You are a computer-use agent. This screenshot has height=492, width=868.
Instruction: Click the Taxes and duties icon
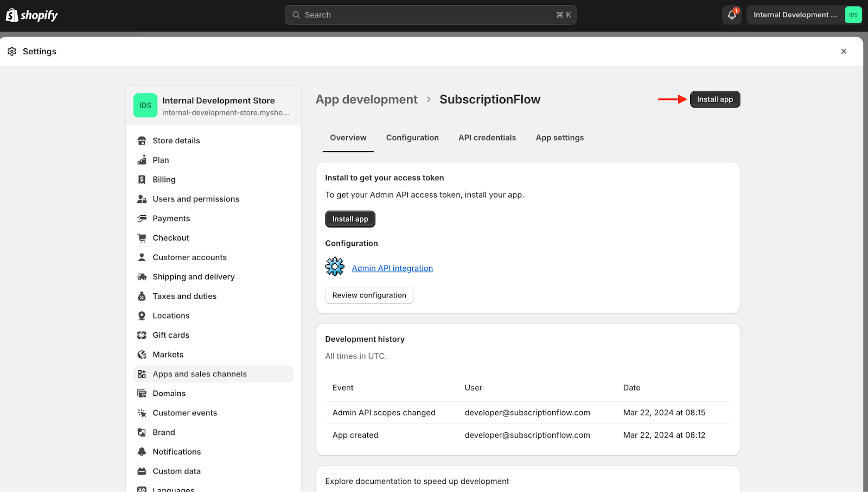tap(142, 297)
